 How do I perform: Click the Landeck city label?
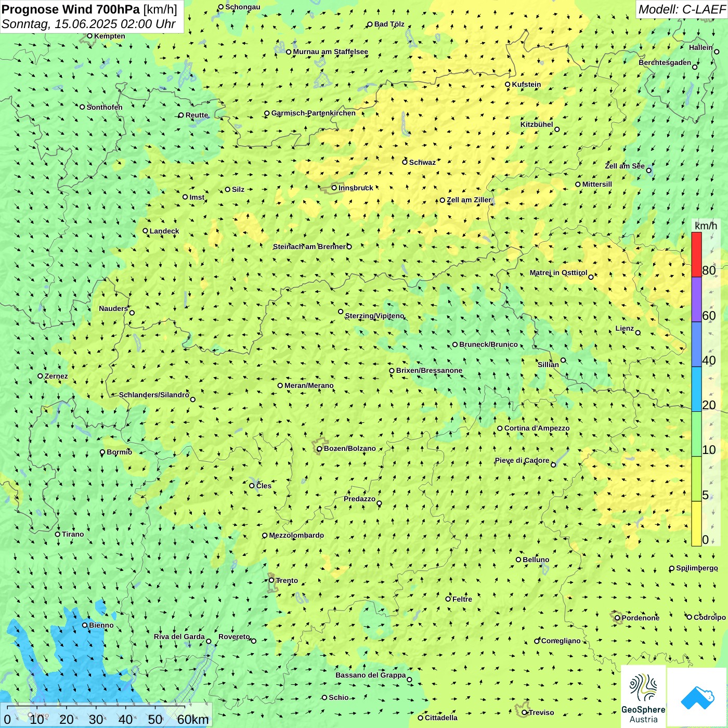coord(164,231)
